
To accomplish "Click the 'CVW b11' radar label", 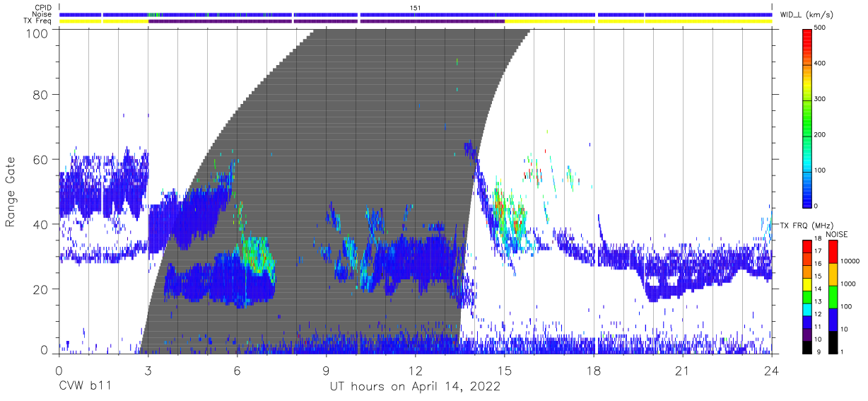I will (x=85, y=386).
